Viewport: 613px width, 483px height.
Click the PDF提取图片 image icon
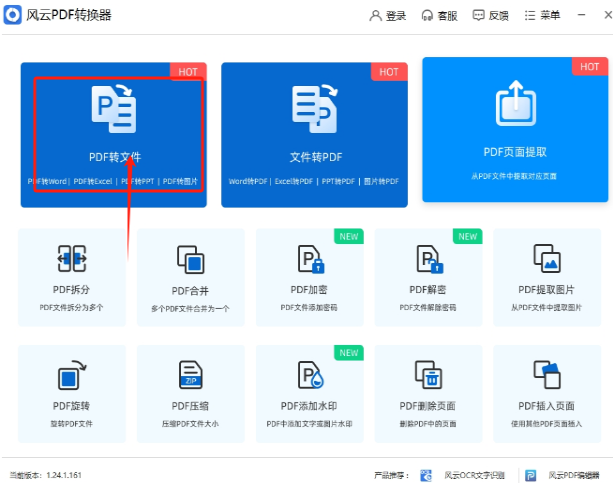pyautogui.click(x=547, y=259)
